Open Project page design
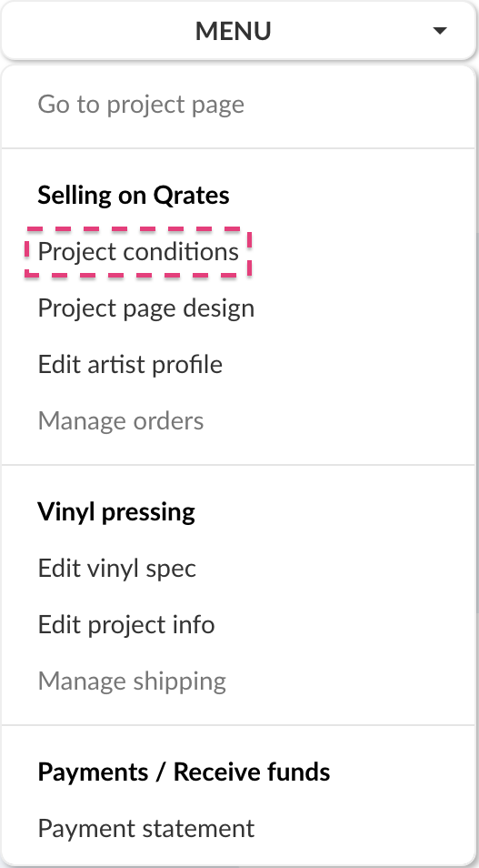This screenshot has height=868, width=479. tap(146, 308)
